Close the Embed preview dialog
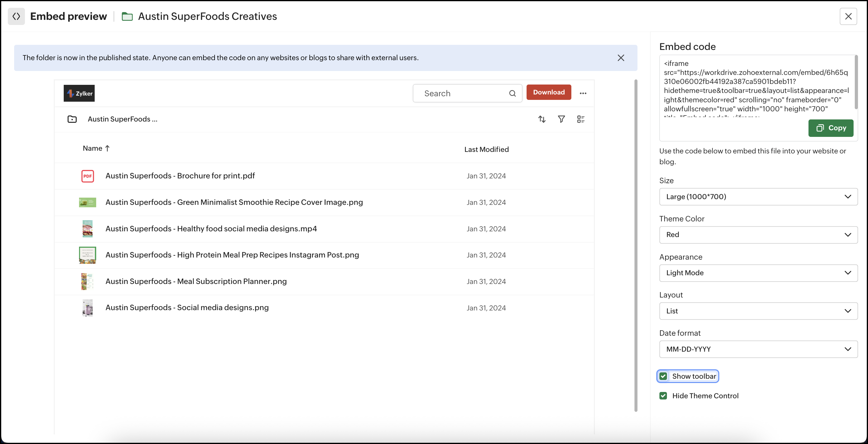868x444 pixels. (x=848, y=16)
